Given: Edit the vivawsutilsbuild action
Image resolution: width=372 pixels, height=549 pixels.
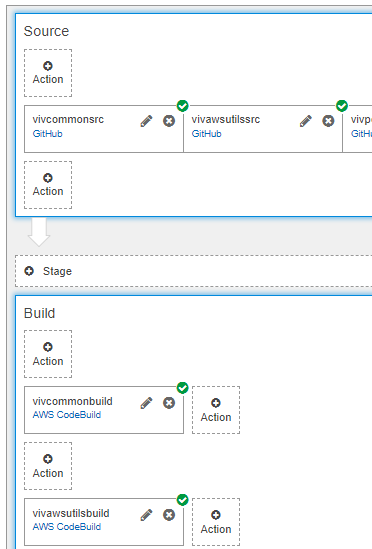Looking at the screenshot, I should [x=146, y=515].
